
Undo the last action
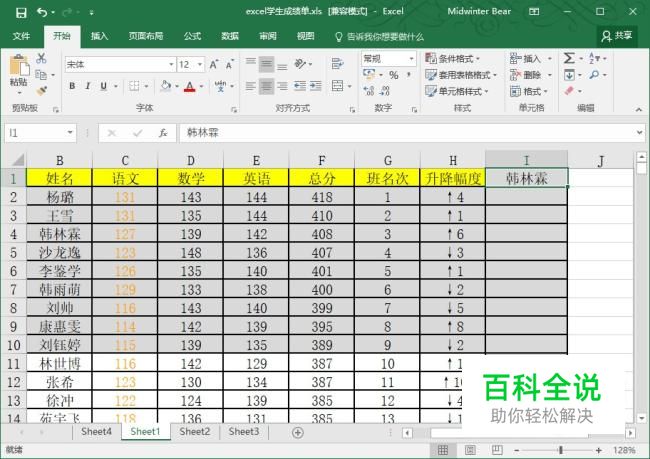[x=42, y=12]
